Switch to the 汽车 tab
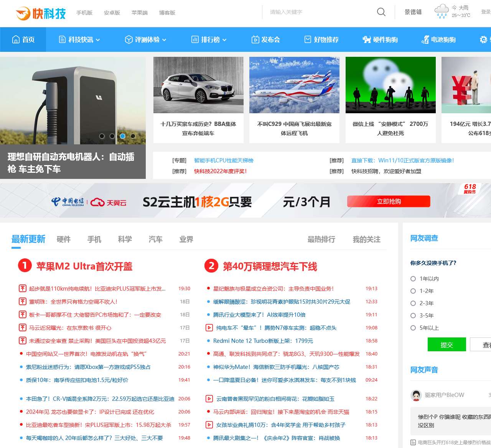 (x=156, y=240)
